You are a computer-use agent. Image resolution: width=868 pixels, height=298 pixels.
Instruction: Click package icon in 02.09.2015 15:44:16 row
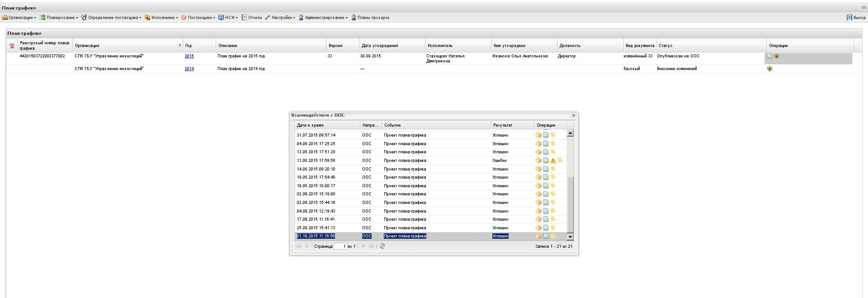tap(538, 203)
